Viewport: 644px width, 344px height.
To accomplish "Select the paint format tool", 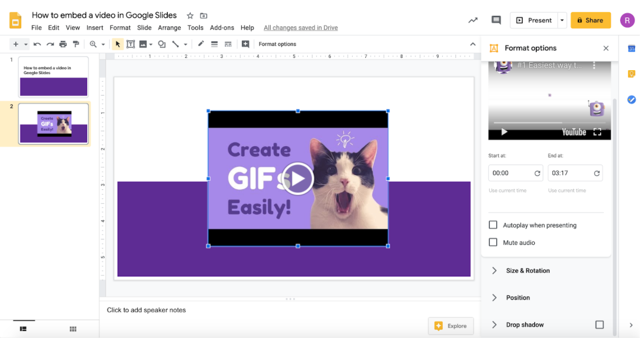I will pos(76,44).
